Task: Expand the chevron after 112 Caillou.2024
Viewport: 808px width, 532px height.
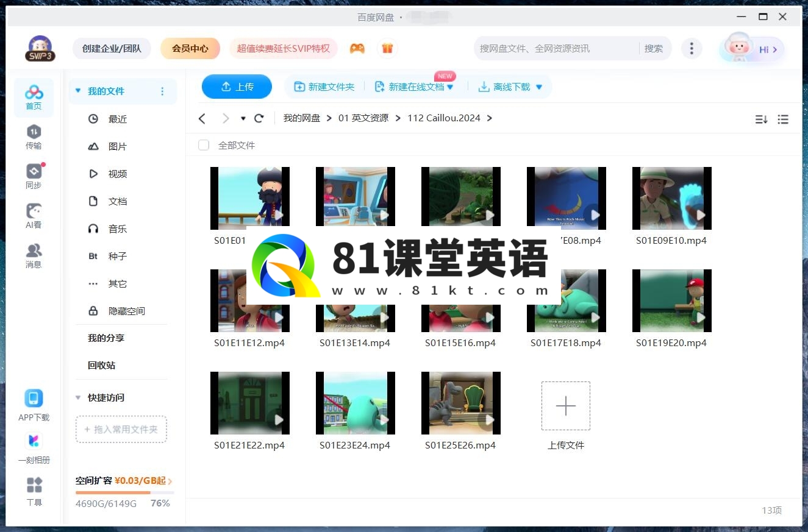Action: (490, 118)
